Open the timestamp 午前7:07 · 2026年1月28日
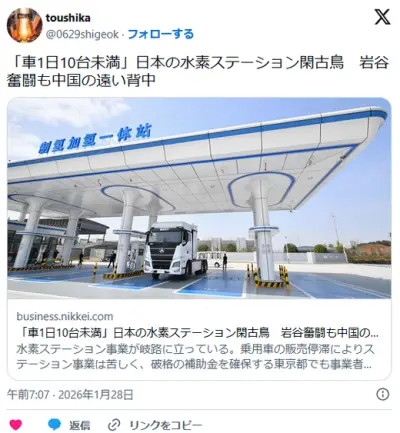This screenshot has width=400, height=433. pos(70,395)
